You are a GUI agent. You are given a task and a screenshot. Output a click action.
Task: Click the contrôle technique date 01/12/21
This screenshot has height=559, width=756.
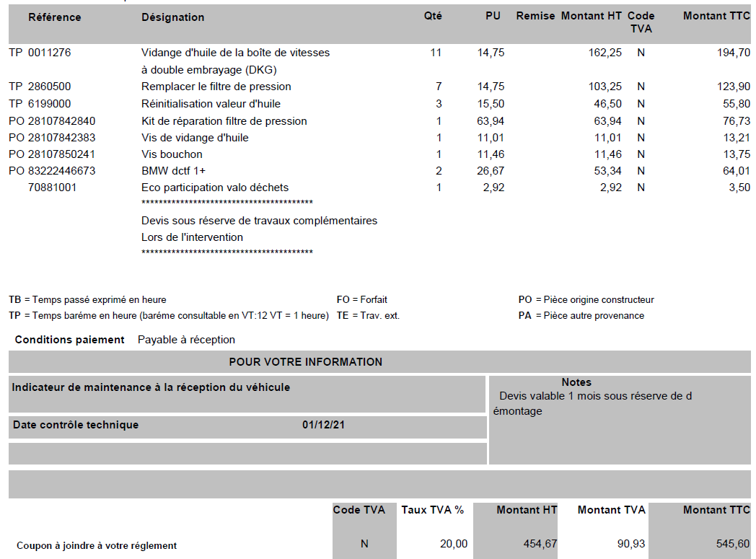coord(323,425)
